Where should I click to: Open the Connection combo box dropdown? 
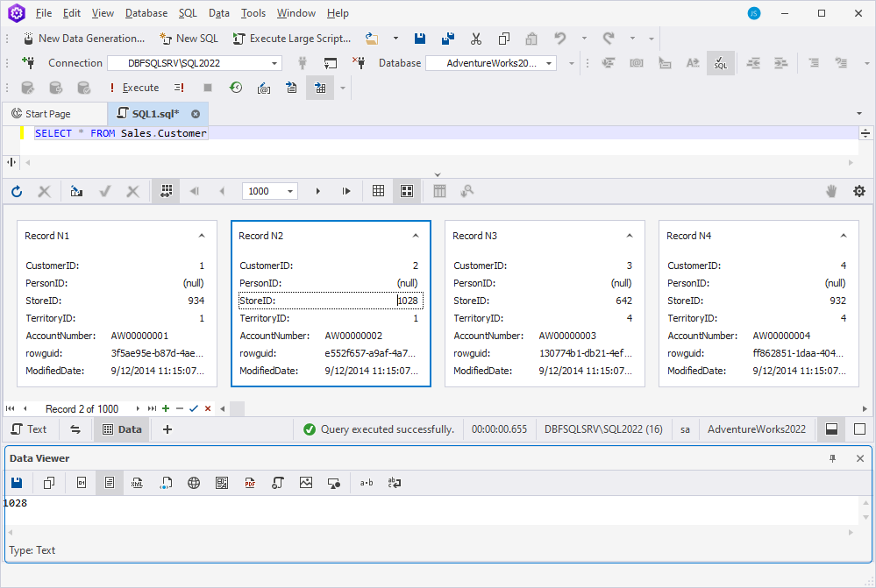pyautogui.click(x=274, y=63)
